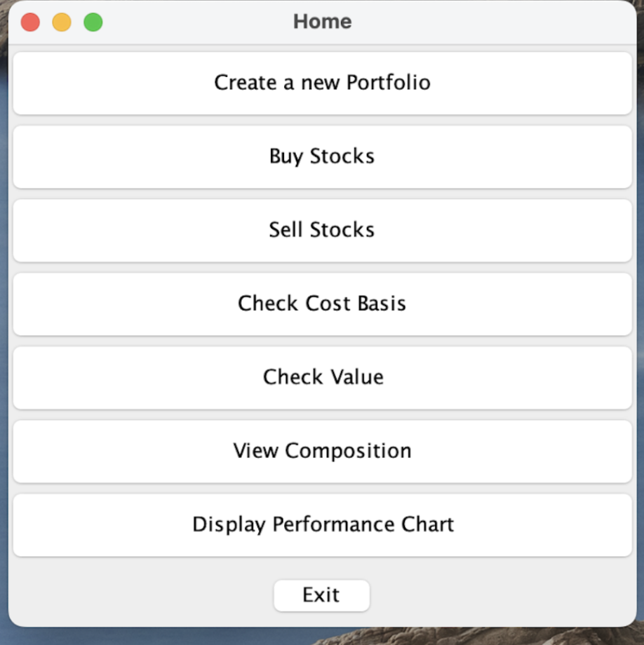Click empty panel area left of Exit
The width and height of the screenshot is (644, 645).
pyautogui.click(x=140, y=595)
